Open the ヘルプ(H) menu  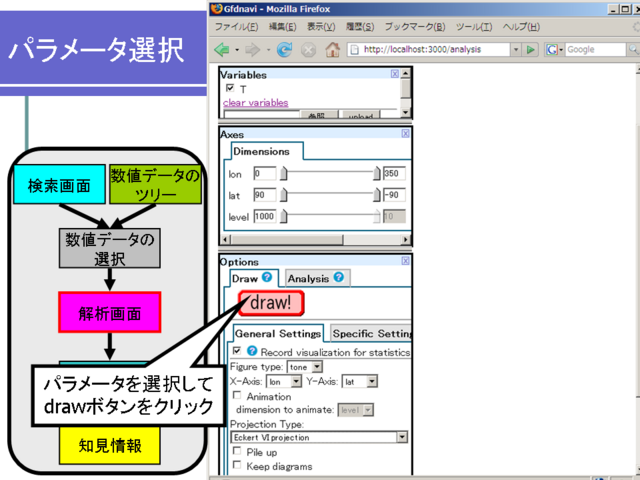point(521,27)
